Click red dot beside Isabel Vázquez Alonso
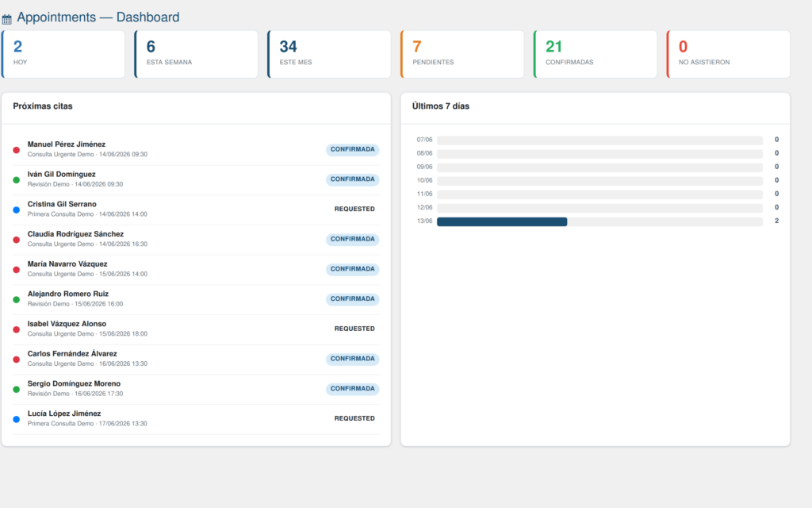This screenshot has height=508, width=812. [17, 329]
